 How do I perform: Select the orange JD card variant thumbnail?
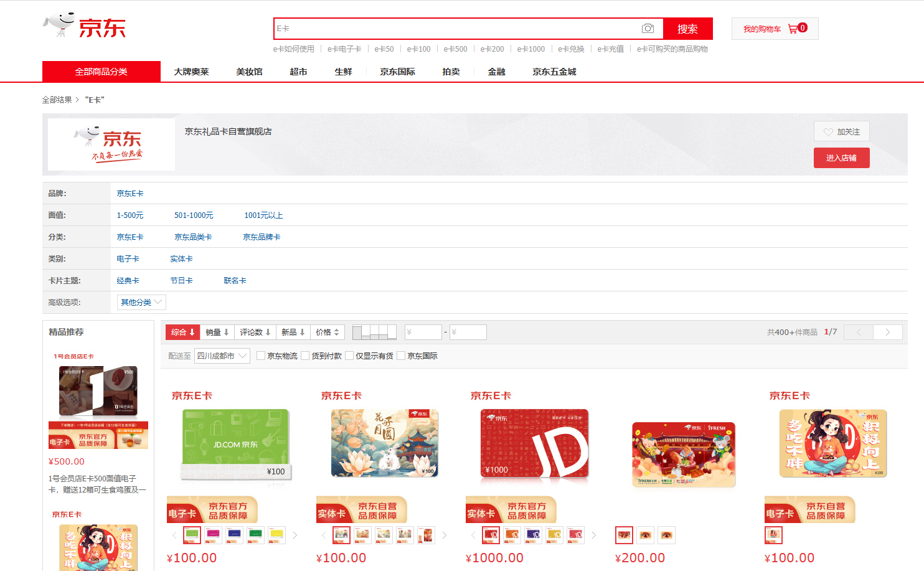(x=512, y=535)
